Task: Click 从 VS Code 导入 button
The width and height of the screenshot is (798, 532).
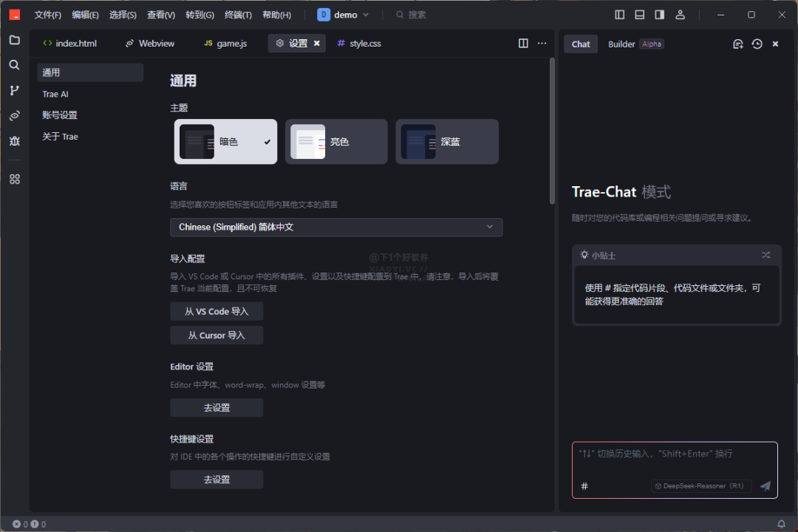Action: click(216, 311)
